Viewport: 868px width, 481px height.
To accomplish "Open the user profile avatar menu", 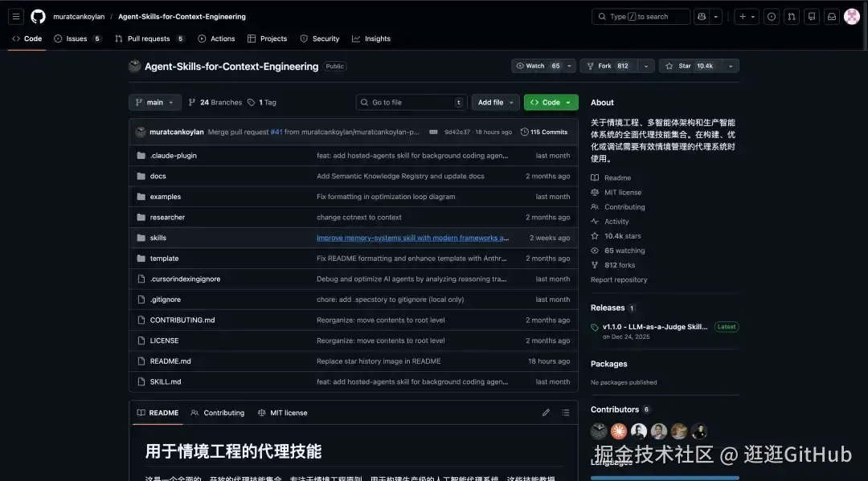I will pyautogui.click(x=851, y=17).
